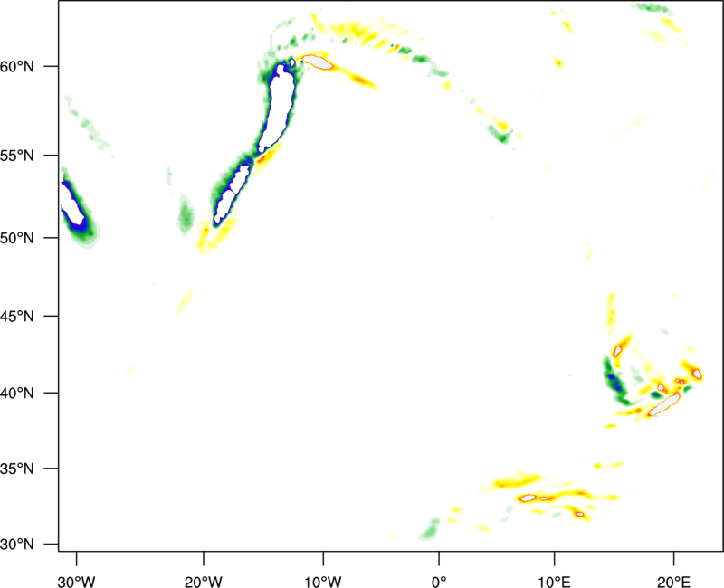Click the 40°N latitude label
The width and height of the screenshot is (724, 588).
coord(17,394)
